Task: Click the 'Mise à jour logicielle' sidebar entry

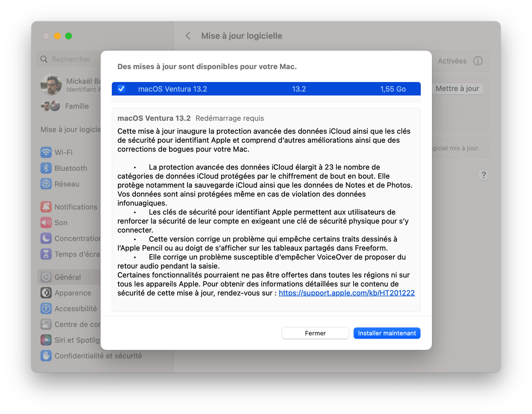Action: pyautogui.click(x=71, y=129)
